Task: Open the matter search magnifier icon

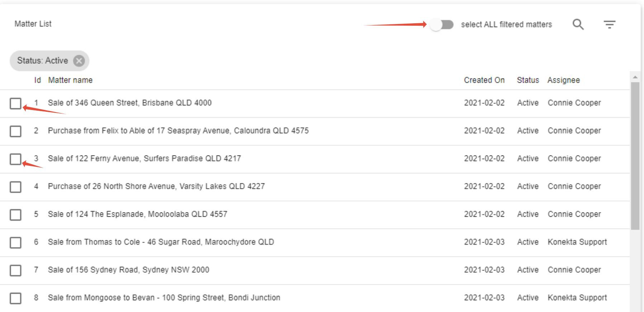Action: (x=578, y=24)
